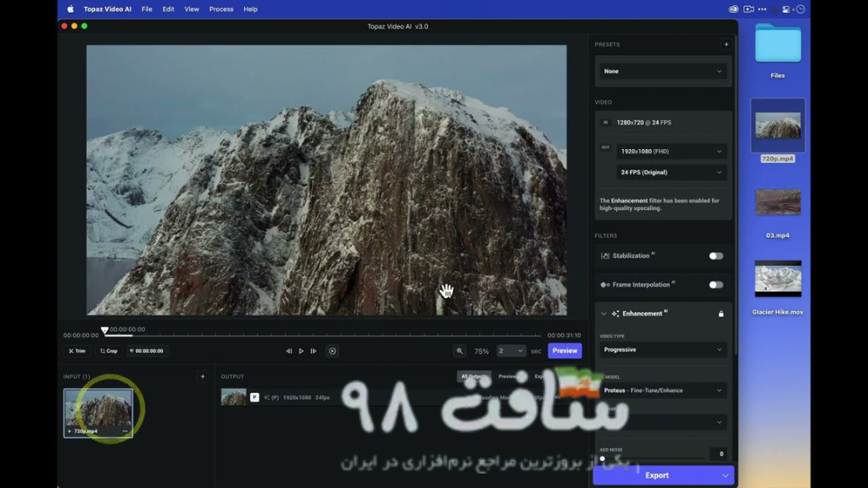Play the video preview
Image resolution: width=868 pixels, height=488 pixels.
(301, 351)
